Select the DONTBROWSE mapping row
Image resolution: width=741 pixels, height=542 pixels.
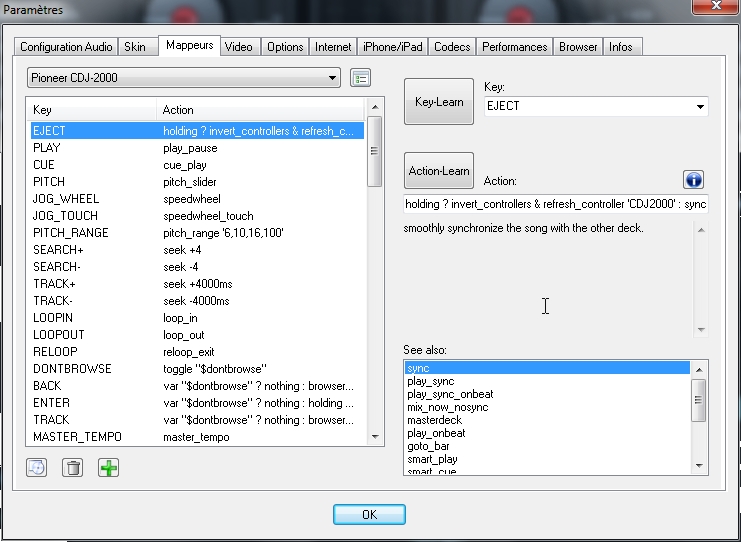(197, 369)
